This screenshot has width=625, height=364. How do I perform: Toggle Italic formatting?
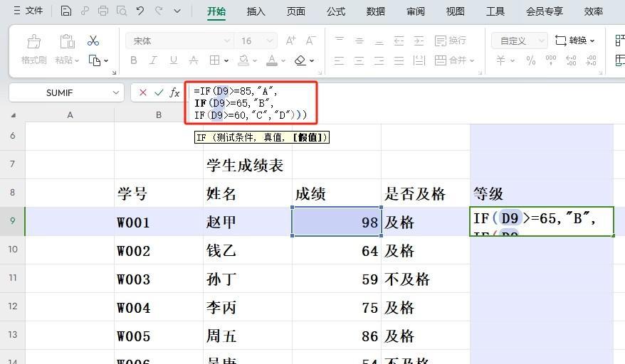tap(153, 60)
